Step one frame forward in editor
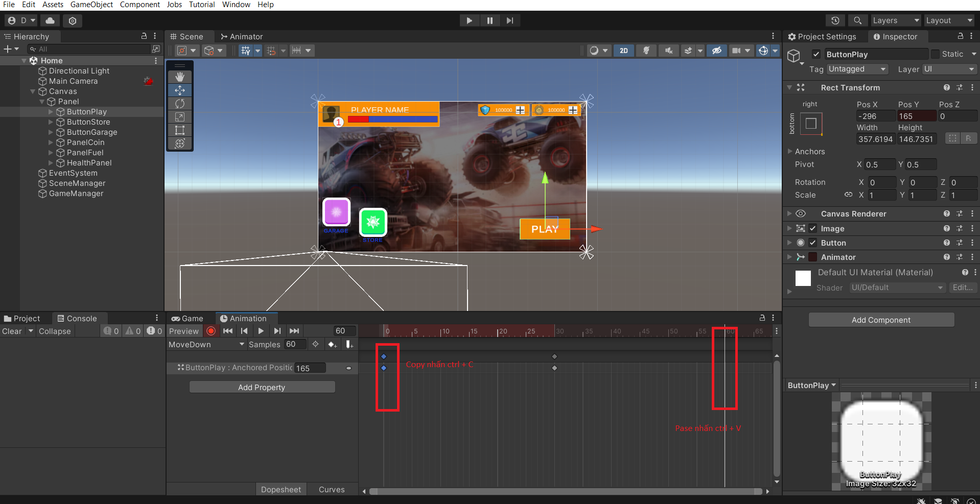This screenshot has width=980, height=504. pos(510,20)
